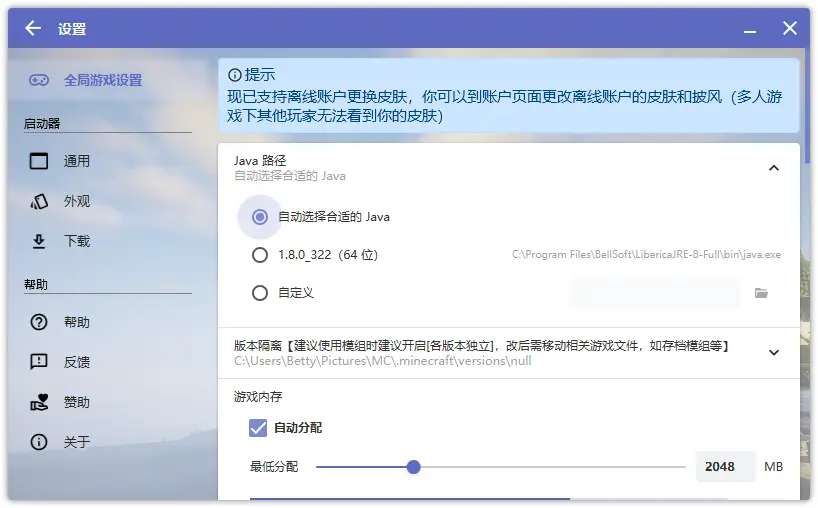The height and width of the screenshot is (508, 818).
Task: Open the 全局游戏设置 tab
Action: [x=103, y=80]
